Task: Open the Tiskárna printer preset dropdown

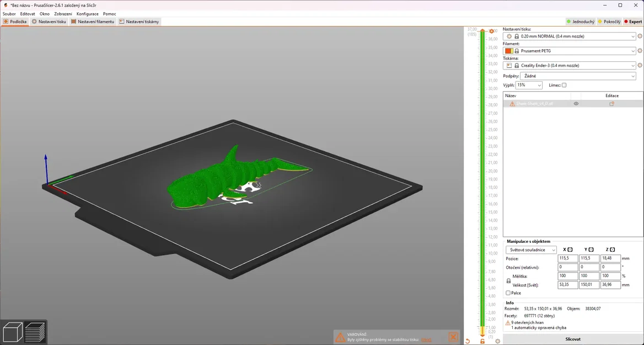Action: tap(570, 65)
